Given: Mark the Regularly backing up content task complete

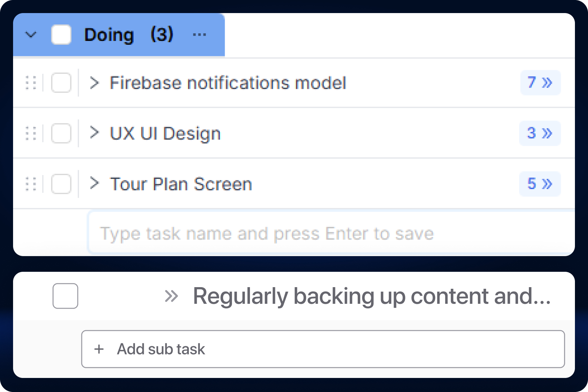Looking at the screenshot, I should coord(65,296).
